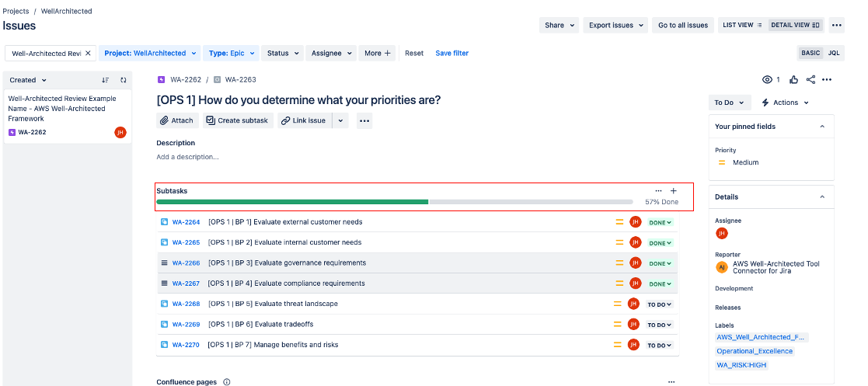Viewport: 868px width, 386px height.
Task: Click Reset to clear filters
Action: coord(414,53)
